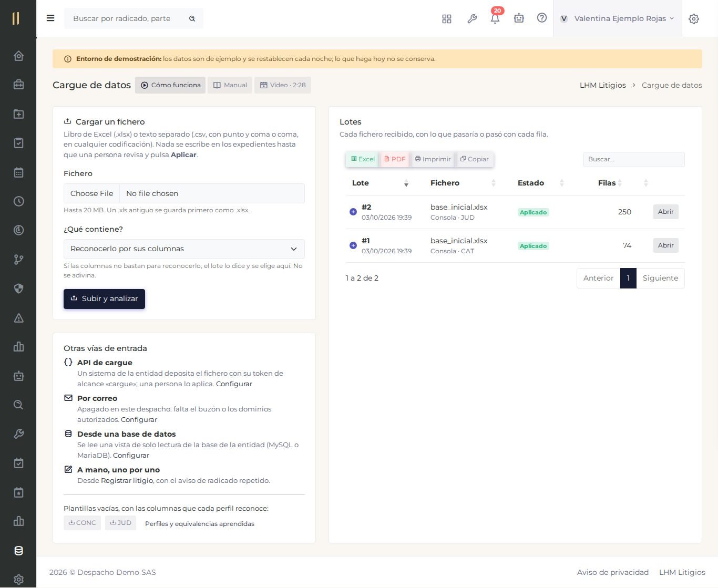Image resolution: width=718 pixels, height=588 pixels.
Task: Export lotes table to PDF
Action: [395, 159]
